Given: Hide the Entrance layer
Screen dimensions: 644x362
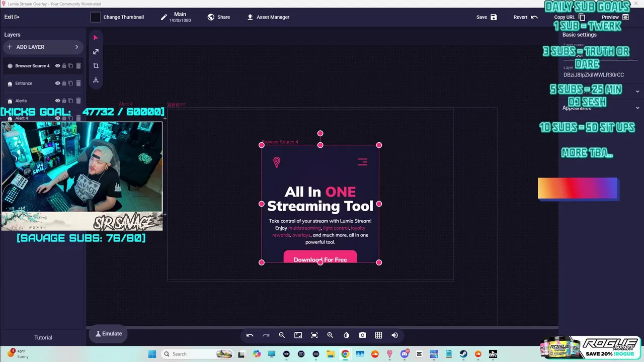Looking at the screenshot, I should coord(57,83).
